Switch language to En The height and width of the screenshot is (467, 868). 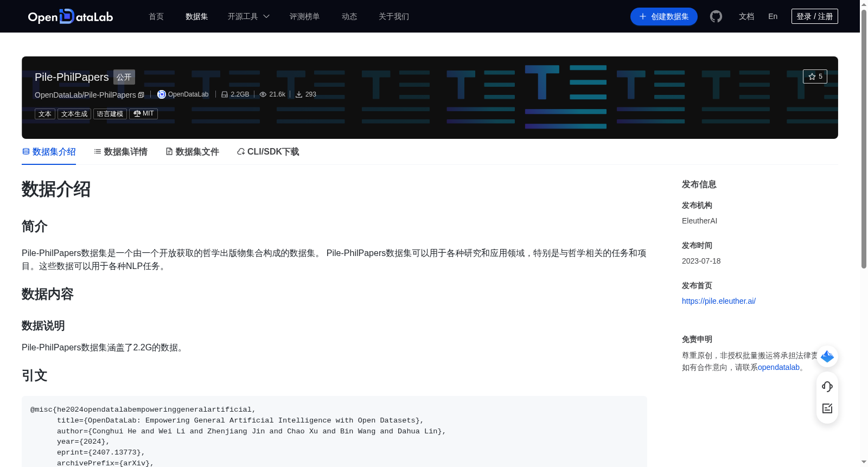point(773,17)
